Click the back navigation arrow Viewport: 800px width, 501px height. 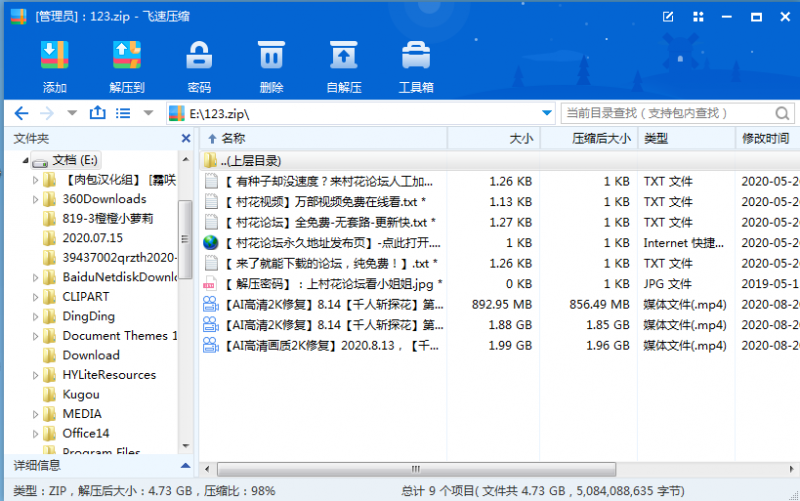pos(21,113)
